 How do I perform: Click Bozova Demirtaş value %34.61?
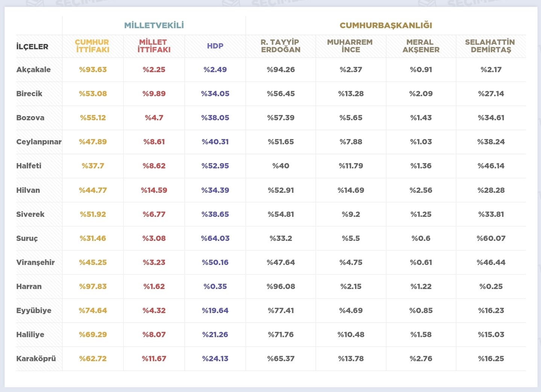tap(491, 118)
